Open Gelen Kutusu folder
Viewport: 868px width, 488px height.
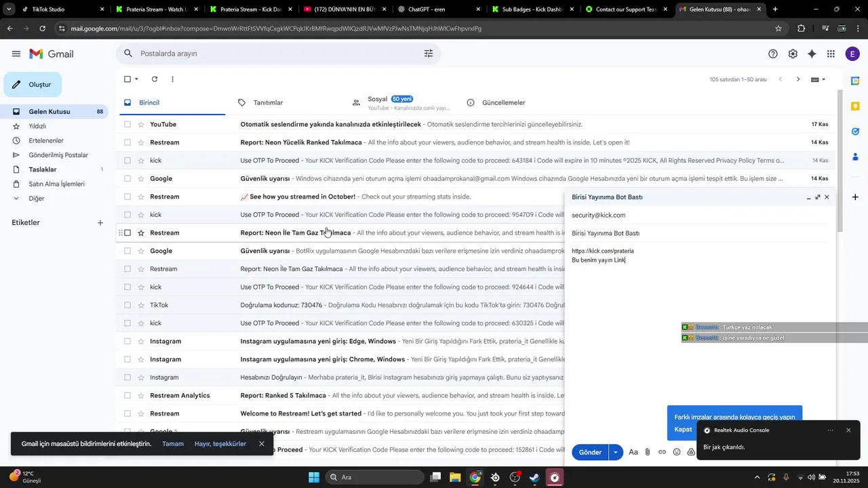[x=54, y=112]
